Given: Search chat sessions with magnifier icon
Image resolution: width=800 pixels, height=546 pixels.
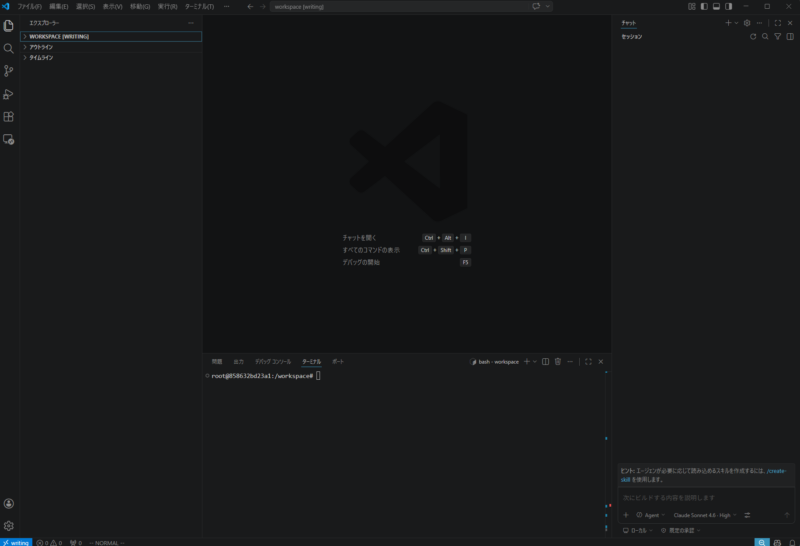Looking at the screenshot, I should pyautogui.click(x=765, y=37).
